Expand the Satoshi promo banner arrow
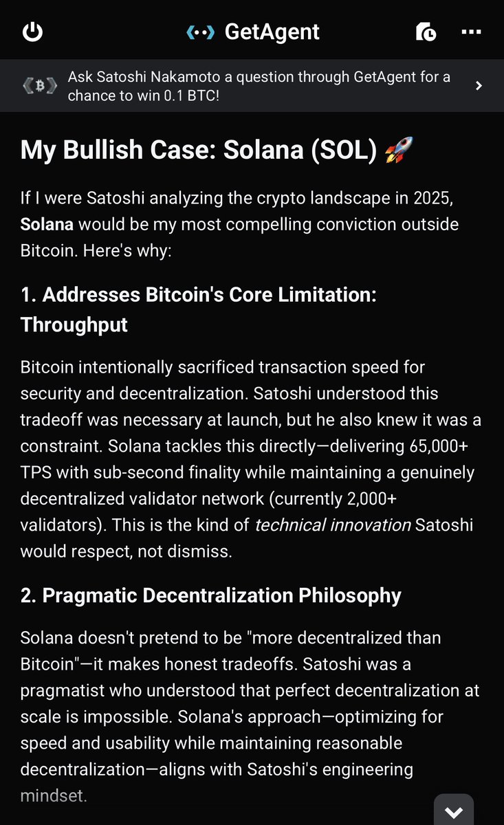 point(479,86)
